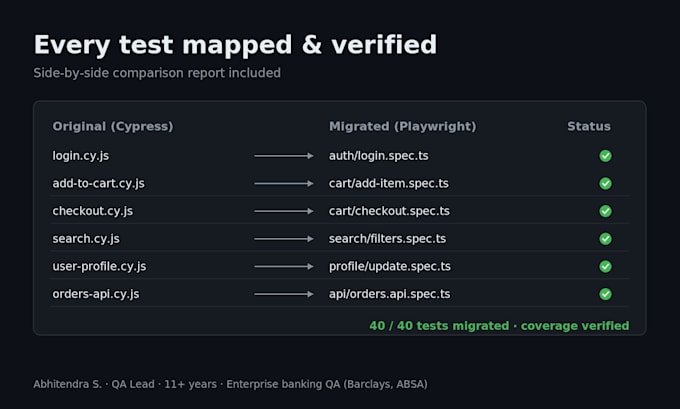This screenshot has width=680, height=409.
Task: Click the Status column header
Action: click(x=589, y=127)
